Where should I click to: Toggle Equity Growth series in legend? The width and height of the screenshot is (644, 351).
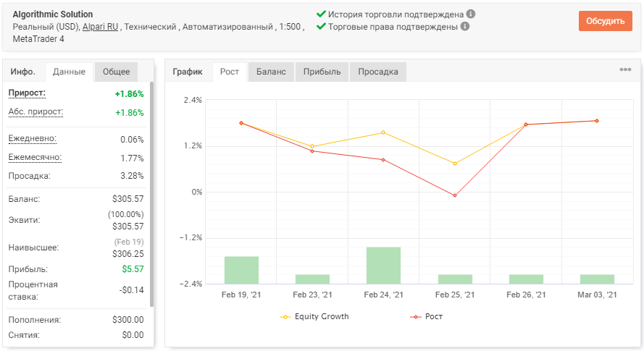coord(314,316)
